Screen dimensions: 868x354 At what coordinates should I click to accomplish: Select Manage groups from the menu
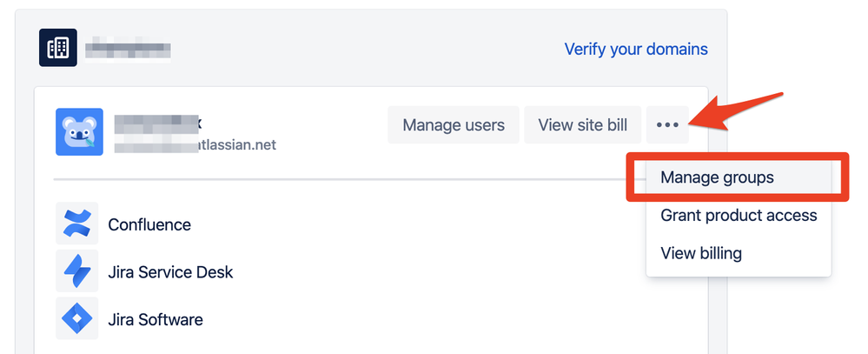[x=717, y=177]
